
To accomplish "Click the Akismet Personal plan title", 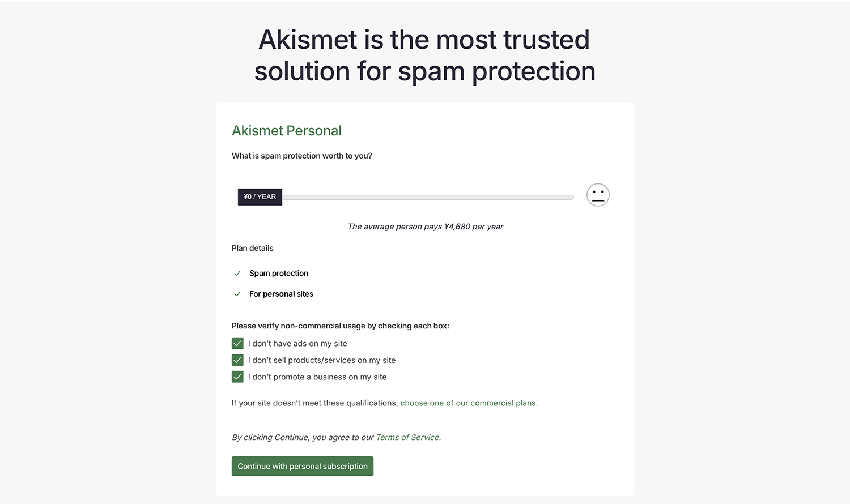I will pos(287,131).
